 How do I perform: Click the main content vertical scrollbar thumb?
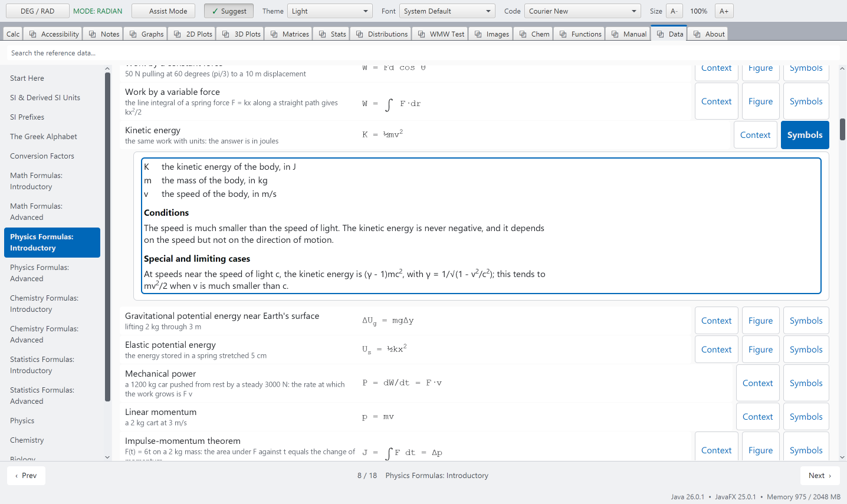pos(842,129)
